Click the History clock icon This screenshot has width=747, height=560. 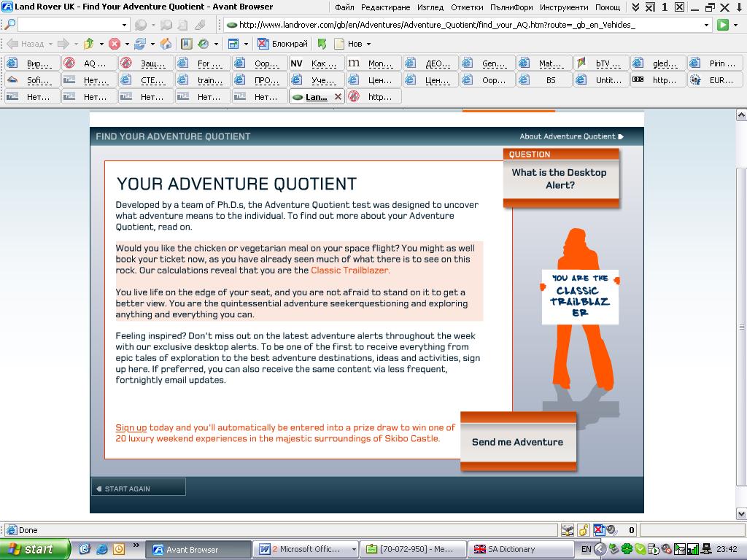coord(204,44)
